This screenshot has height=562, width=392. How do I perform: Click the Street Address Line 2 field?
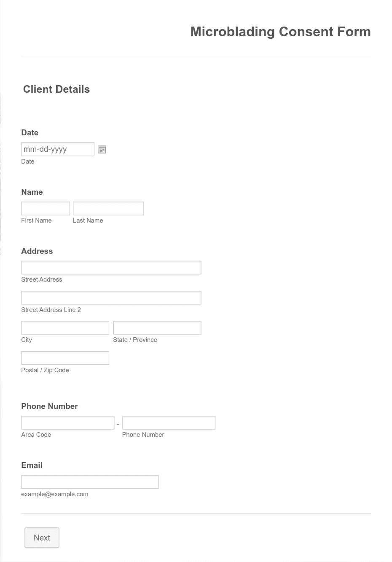click(111, 298)
